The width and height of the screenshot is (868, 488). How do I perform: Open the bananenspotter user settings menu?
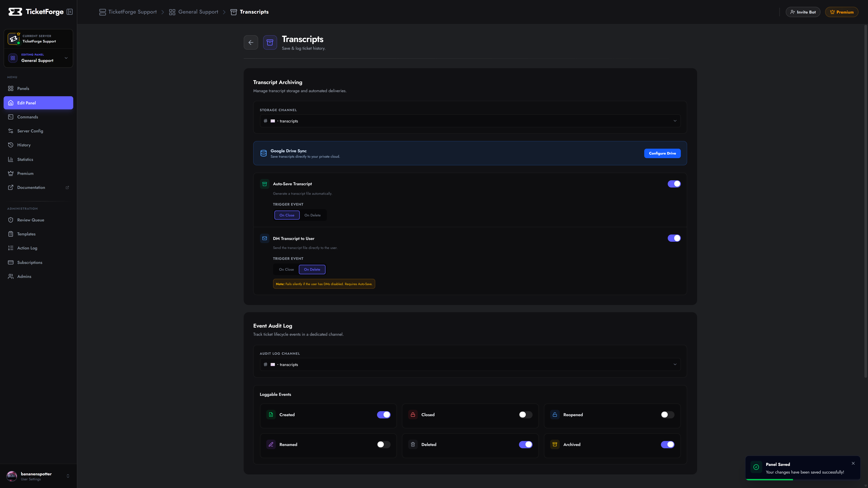pyautogui.click(x=38, y=476)
